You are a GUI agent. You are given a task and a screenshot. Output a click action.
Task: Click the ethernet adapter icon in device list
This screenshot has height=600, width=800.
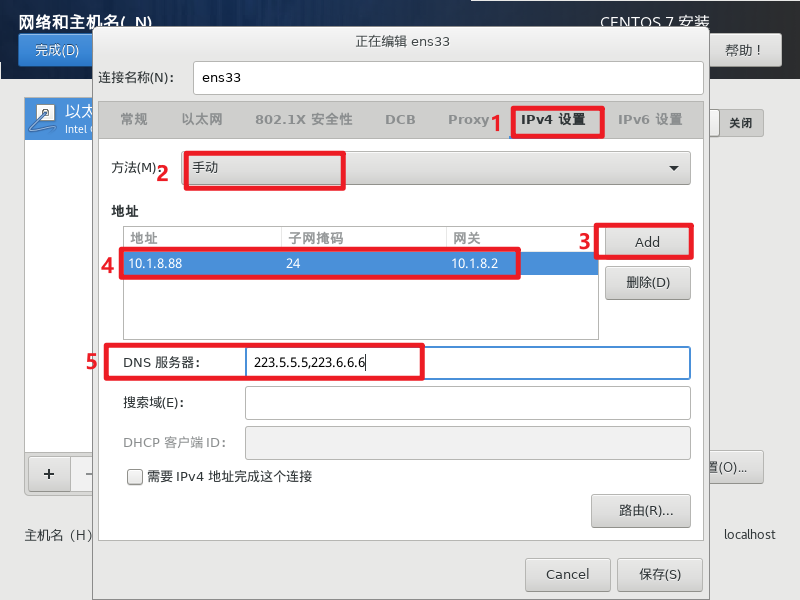point(42,118)
